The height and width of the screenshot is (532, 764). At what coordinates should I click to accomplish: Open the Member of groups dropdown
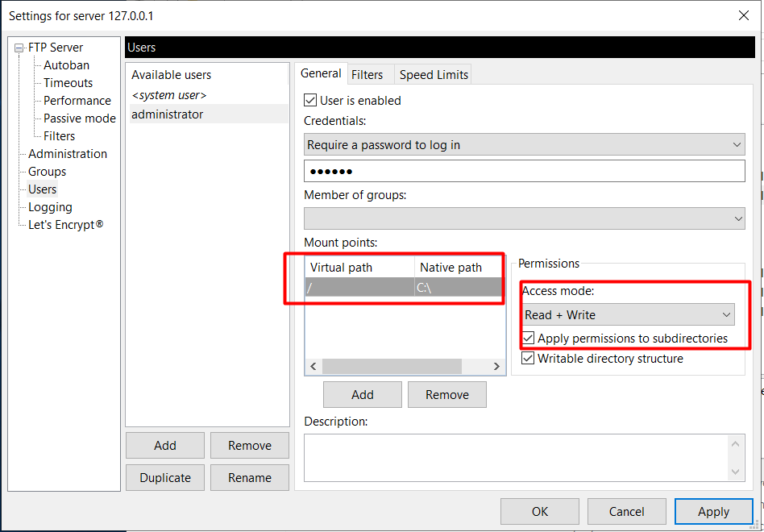click(525, 218)
